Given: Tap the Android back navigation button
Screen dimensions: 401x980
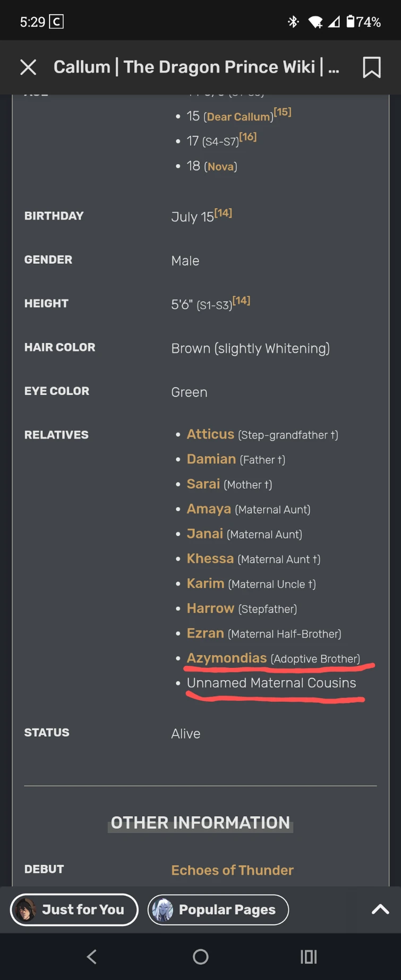Looking at the screenshot, I should [x=92, y=957].
